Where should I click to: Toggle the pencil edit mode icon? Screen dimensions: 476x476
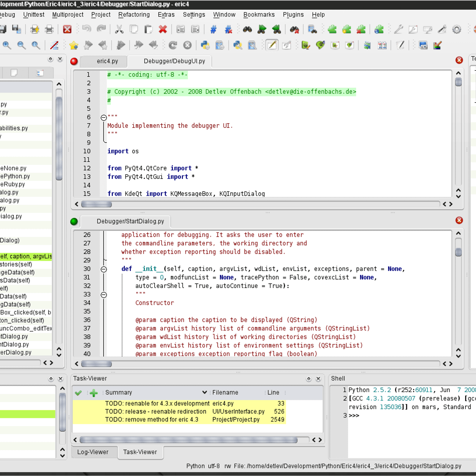click(x=272, y=45)
